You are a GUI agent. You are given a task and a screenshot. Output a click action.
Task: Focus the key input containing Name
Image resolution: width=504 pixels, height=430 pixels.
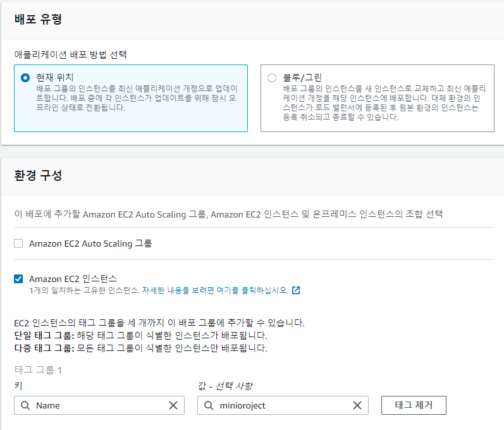(99, 405)
